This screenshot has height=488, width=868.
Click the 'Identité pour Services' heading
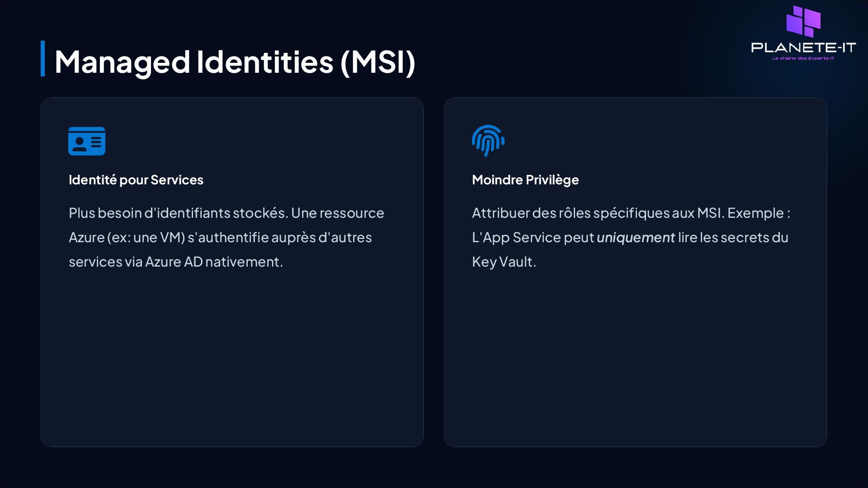(x=136, y=180)
